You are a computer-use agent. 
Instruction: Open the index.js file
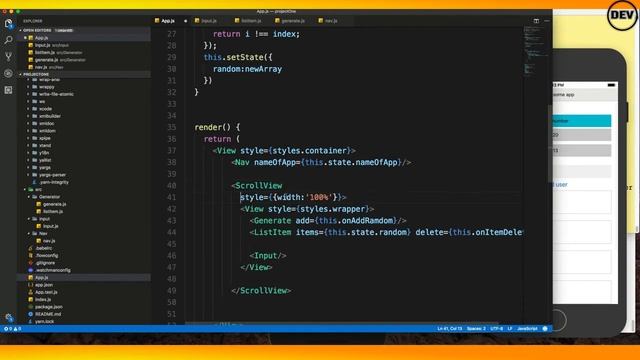[43, 300]
